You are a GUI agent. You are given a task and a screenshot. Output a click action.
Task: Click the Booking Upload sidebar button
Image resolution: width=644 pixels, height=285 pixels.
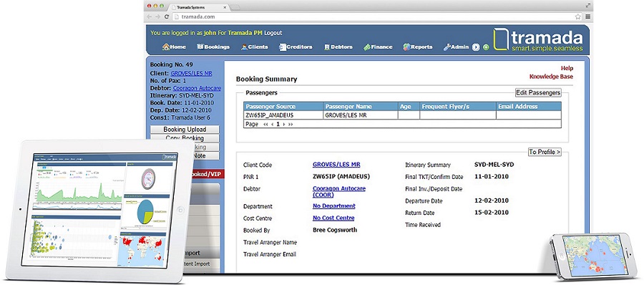[185, 130]
